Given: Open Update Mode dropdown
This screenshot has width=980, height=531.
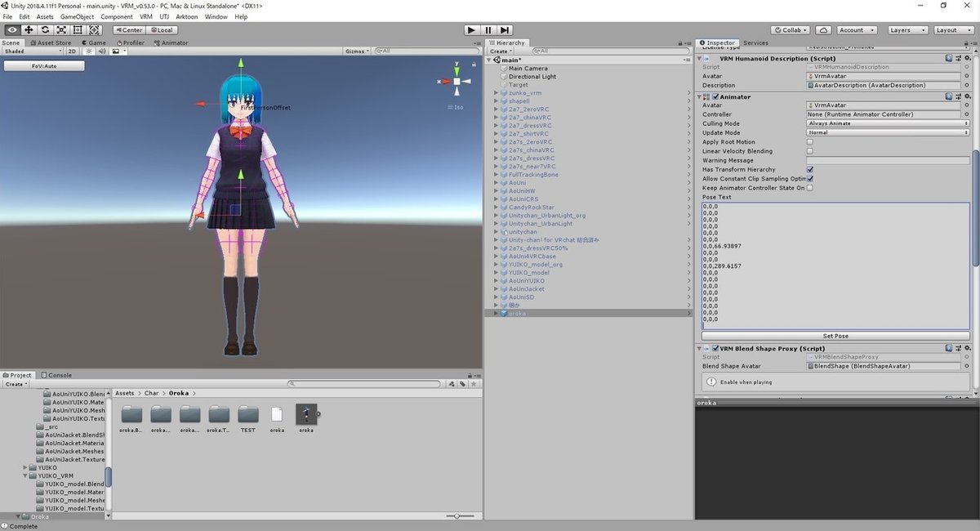Looking at the screenshot, I should [x=888, y=132].
